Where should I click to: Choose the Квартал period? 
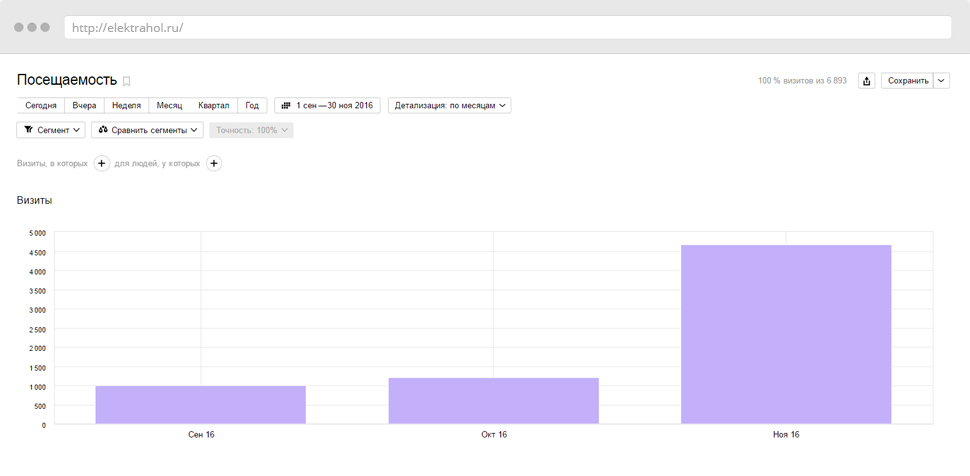213,106
